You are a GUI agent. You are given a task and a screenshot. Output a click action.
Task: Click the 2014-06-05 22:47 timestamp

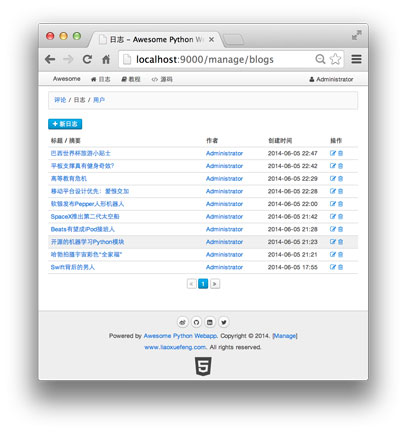(293, 153)
